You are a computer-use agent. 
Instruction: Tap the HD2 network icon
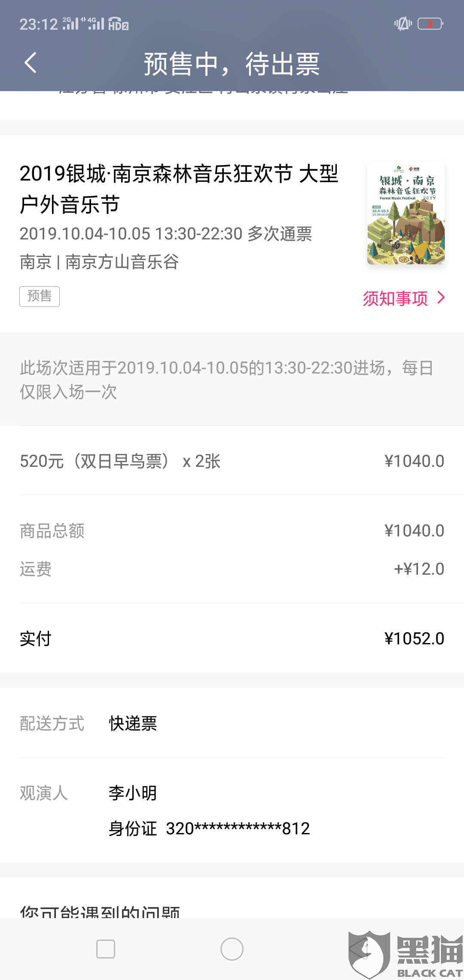point(118,24)
